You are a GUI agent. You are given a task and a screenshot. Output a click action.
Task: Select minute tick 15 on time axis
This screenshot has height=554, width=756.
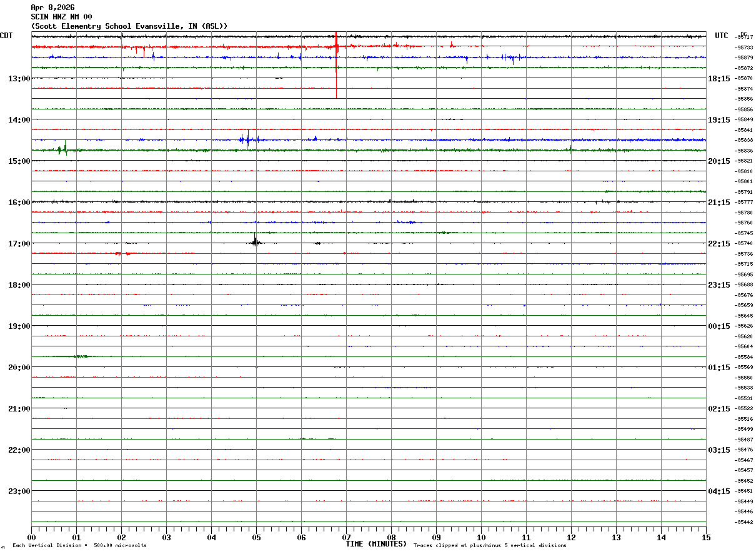coord(706,537)
